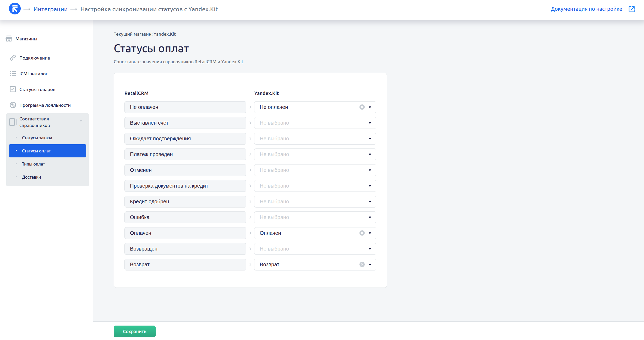Click the Выставлен счет RetailCRM field
The height and width of the screenshot is (340, 644).
(x=185, y=123)
